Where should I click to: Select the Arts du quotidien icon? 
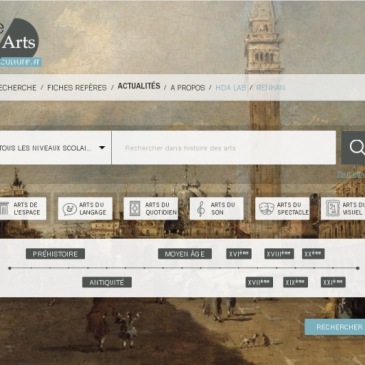point(135,209)
